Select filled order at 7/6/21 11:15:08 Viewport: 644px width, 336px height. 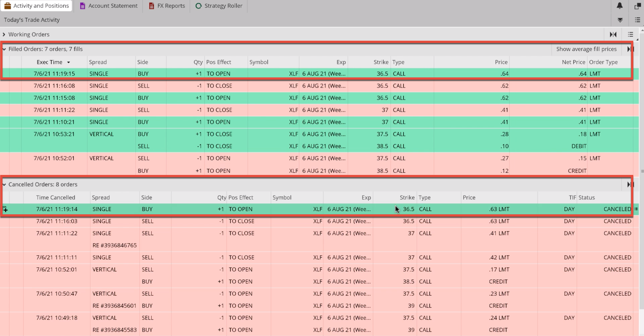pyautogui.click(x=320, y=98)
